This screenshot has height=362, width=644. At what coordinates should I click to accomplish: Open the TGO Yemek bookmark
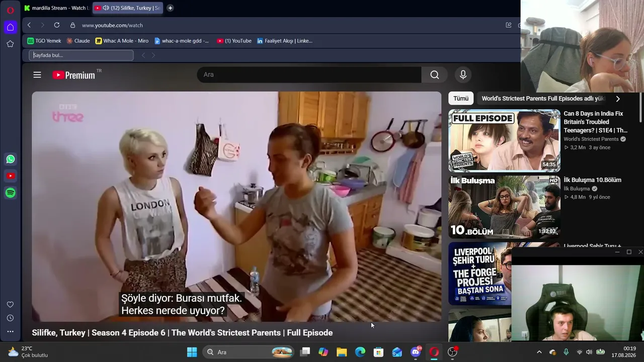44,41
